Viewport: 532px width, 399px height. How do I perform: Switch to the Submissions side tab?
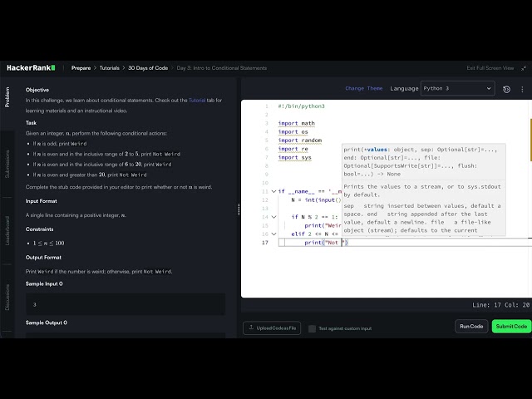point(7,164)
